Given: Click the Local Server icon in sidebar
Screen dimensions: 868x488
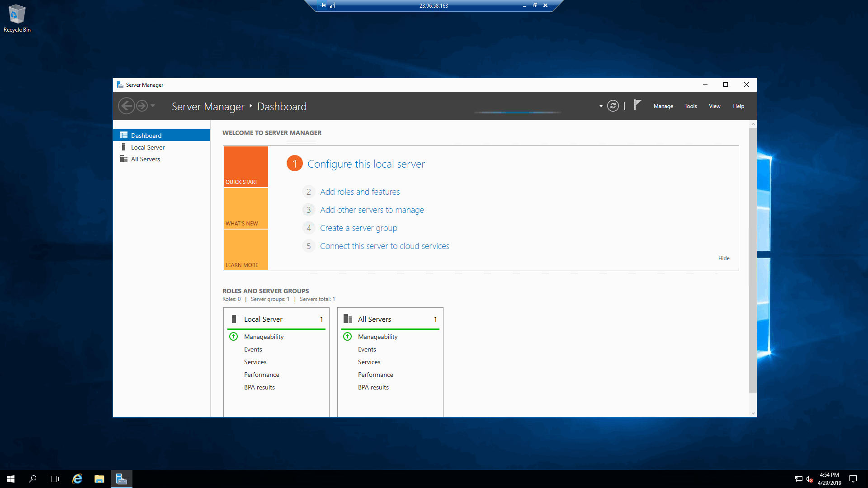Looking at the screenshot, I should [123, 147].
